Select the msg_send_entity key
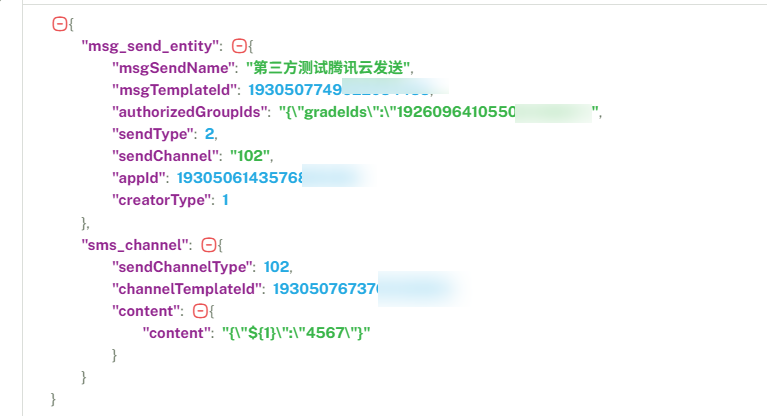Viewport: 767px width, 416px height. pyautogui.click(x=150, y=46)
